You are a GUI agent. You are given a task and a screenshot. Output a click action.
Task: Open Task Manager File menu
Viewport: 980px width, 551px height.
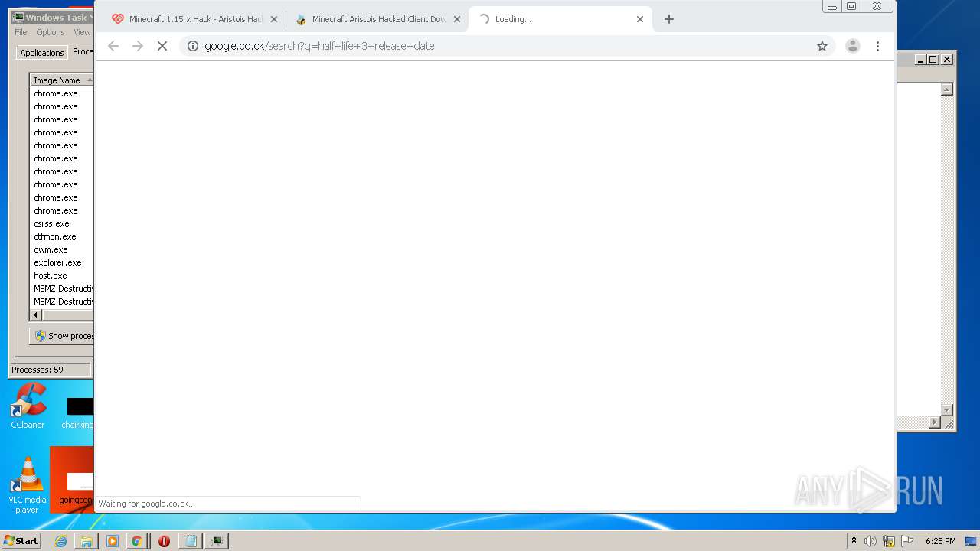[x=21, y=32]
